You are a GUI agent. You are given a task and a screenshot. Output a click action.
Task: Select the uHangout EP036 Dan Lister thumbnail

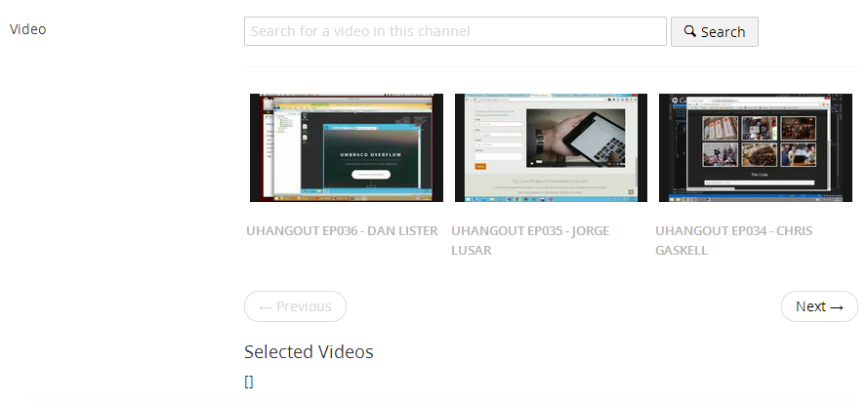point(347,147)
